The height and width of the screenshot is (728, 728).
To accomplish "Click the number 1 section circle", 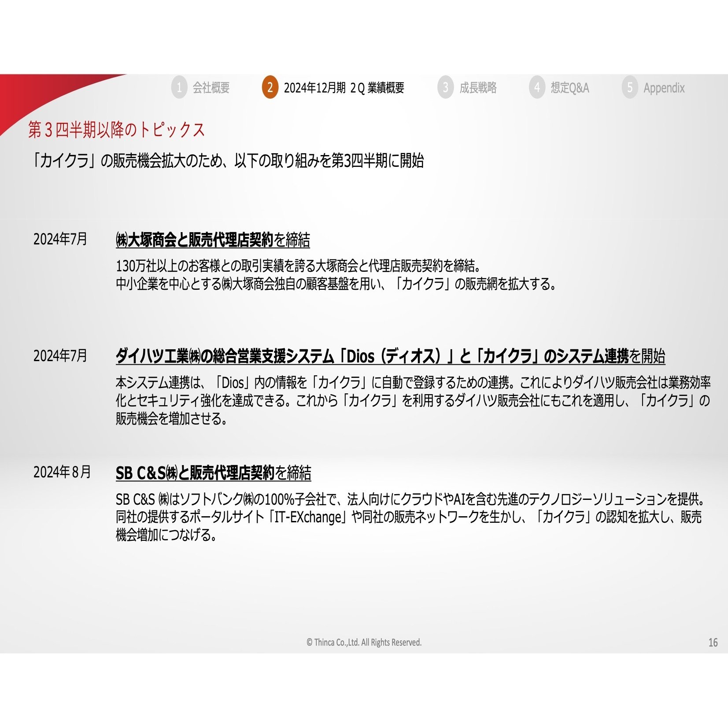I will click(x=179, y=87).
